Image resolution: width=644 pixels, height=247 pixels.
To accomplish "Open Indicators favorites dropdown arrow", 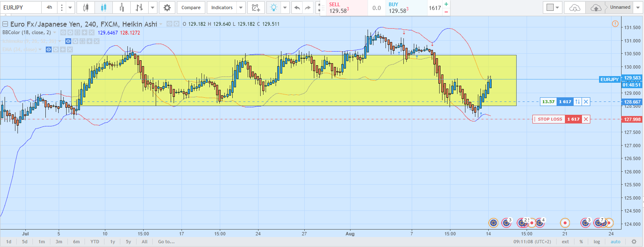I will [x=241, y=7].
